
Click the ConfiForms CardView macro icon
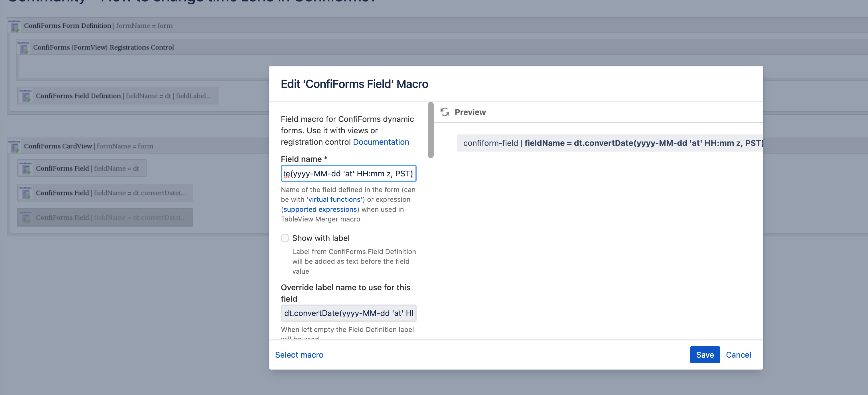pos(15,146)
